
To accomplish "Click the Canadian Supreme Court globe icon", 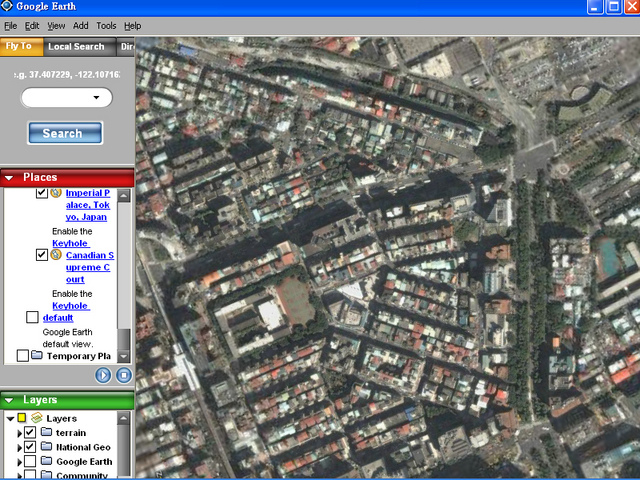I will pyautogui.click(x=56, y=255).
